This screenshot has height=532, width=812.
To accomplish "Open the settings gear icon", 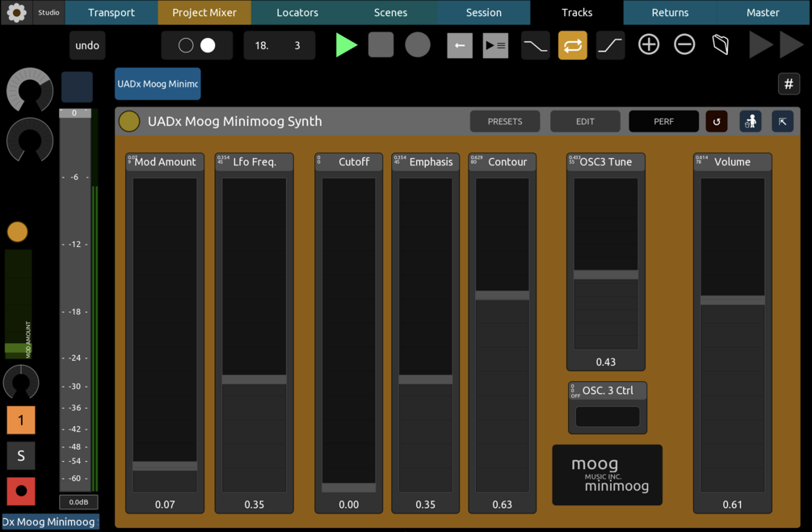I will pos(17,12).
